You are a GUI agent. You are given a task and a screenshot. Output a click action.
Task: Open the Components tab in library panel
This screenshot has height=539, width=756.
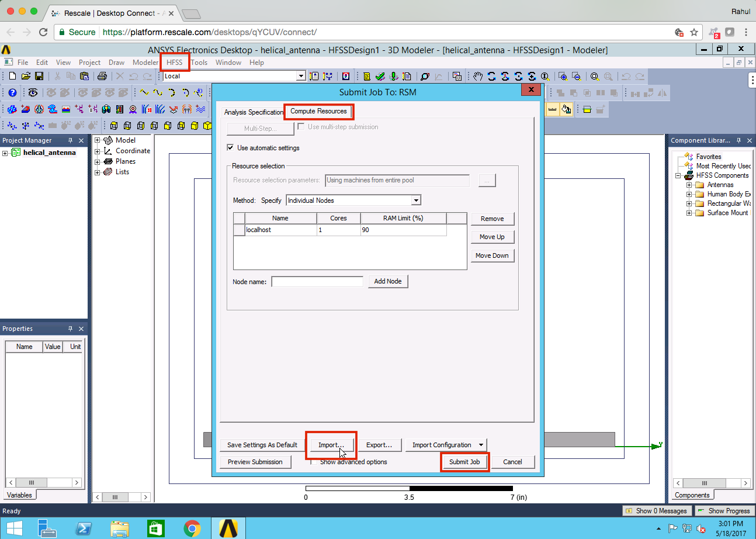692,495
